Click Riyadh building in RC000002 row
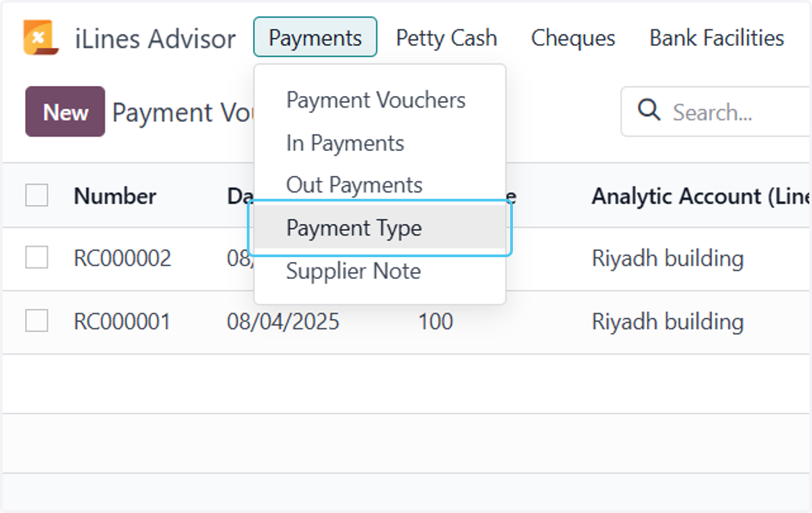The width and height of the screenshot is (812, 513). (x=667, y=259)
